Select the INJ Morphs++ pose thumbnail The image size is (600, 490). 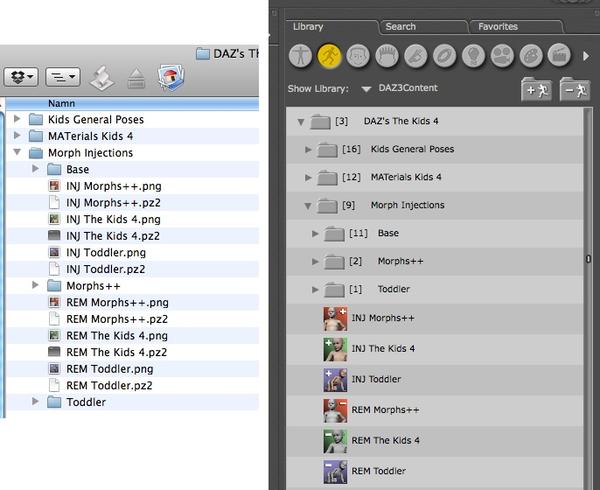pos(336,318)
